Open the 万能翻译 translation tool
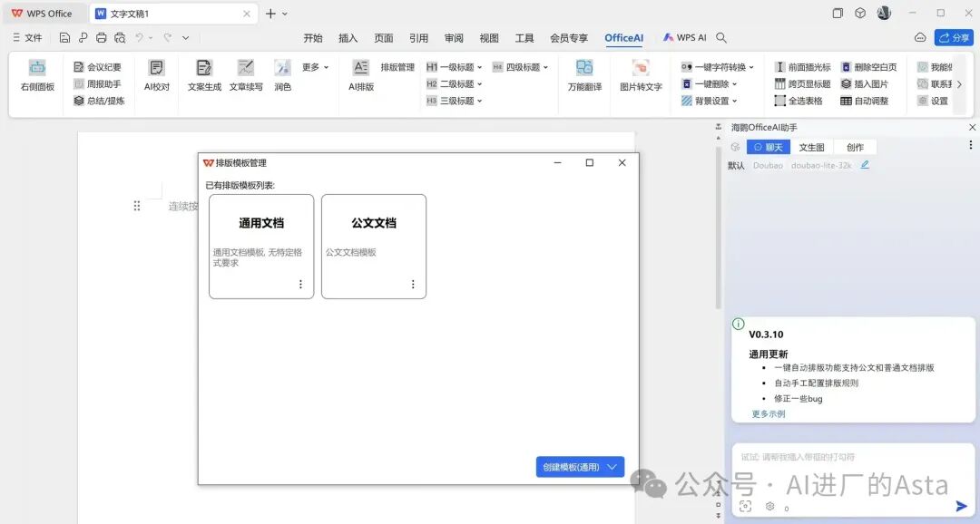The image size is (980, 524). pos(584,75)
